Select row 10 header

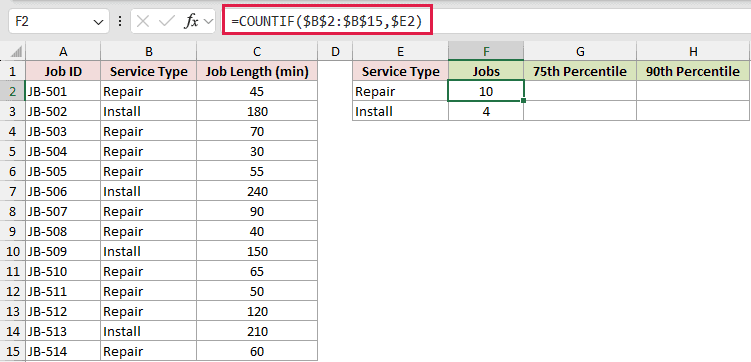(12, 251)
